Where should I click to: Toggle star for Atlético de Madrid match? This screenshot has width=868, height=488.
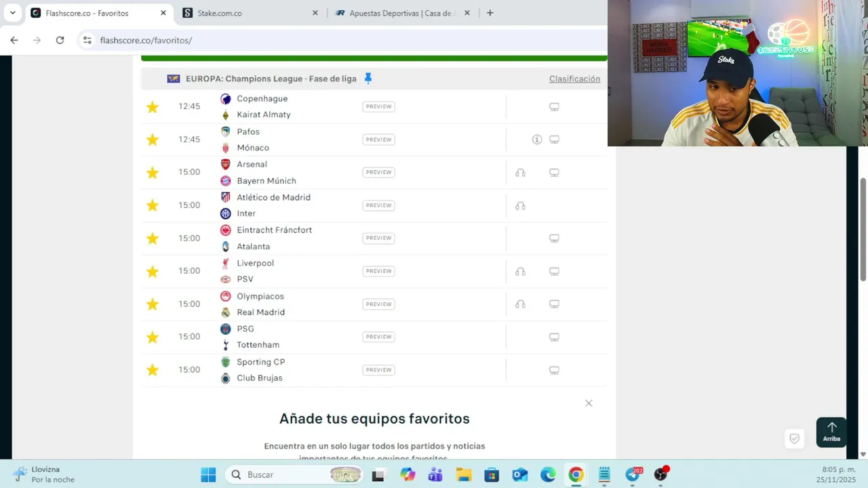tap(153, 205)
